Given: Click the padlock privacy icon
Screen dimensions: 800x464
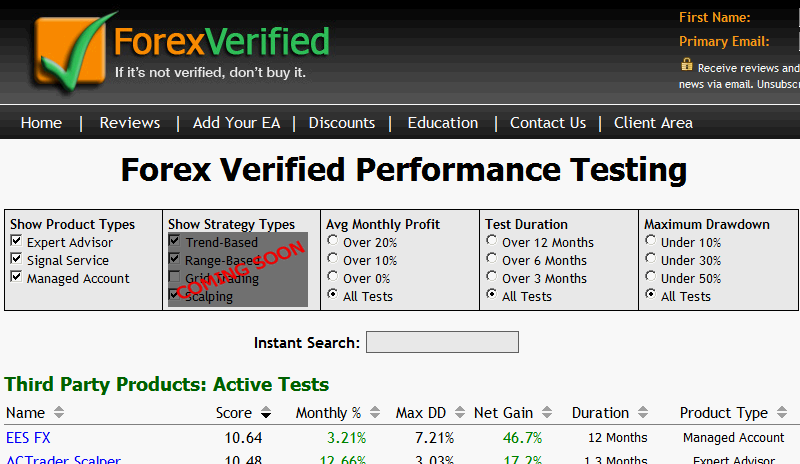Looking at the screenshot, I should pos(687,65).
